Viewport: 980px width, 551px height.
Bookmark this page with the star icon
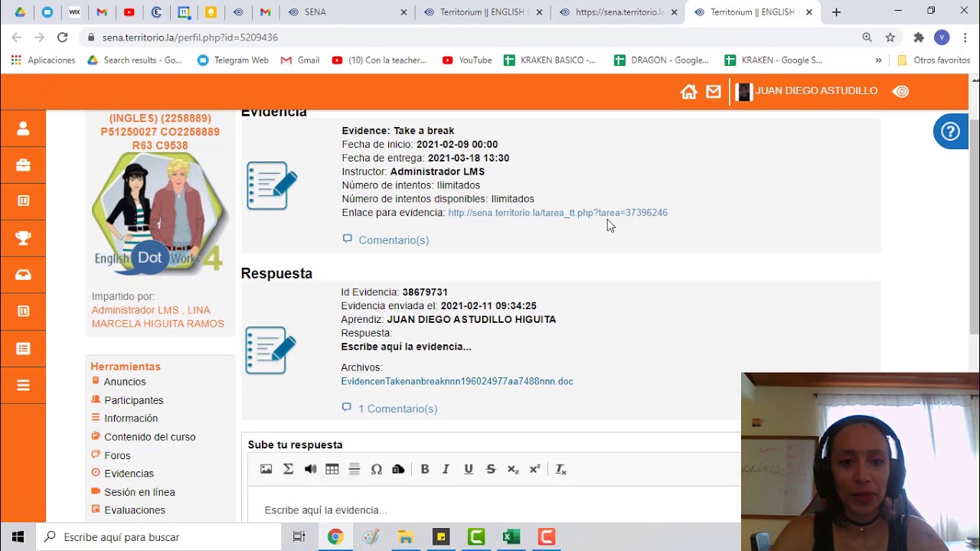tap(890, 37)
